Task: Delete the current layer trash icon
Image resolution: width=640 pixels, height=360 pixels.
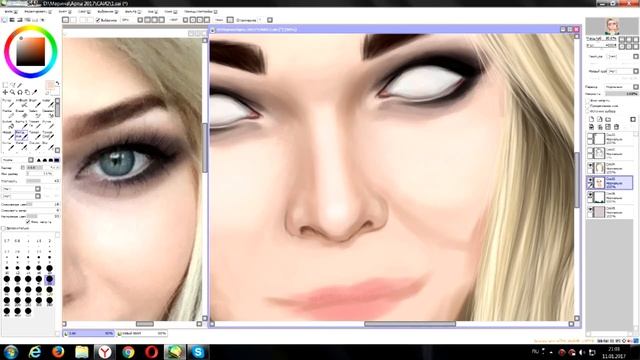Action: coord(616,127)
